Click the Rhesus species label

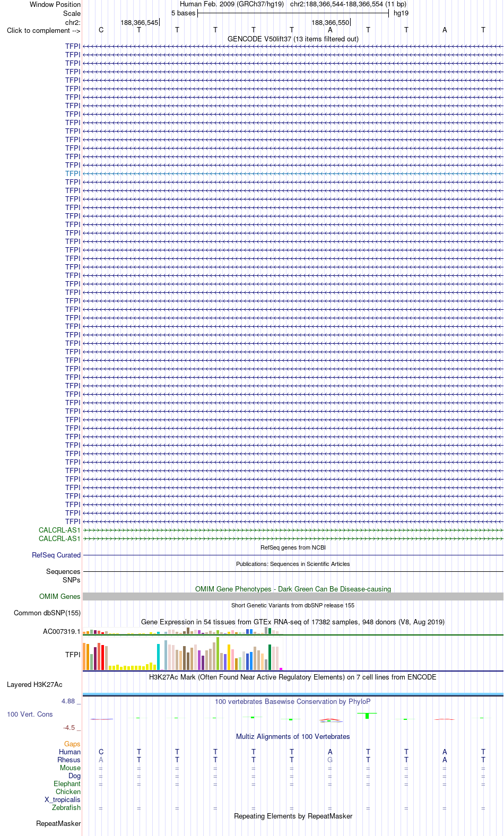pos(69,760)
